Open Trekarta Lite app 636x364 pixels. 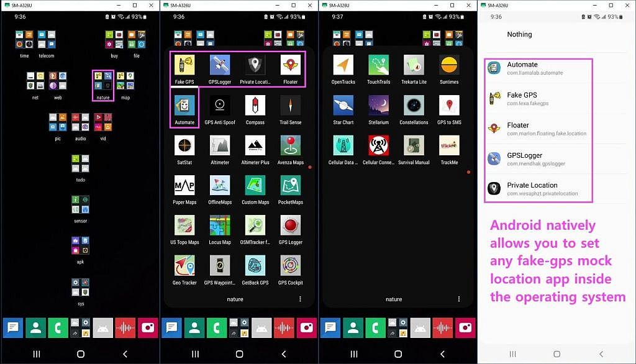pos(414,65)
